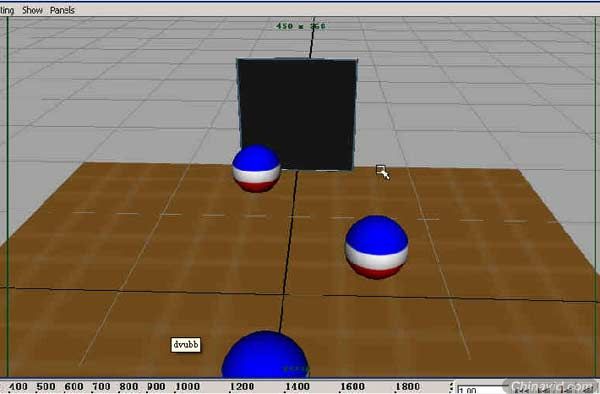
Task: Open the Panels menu
Action: pyautogui.click(x=62, y=10)
